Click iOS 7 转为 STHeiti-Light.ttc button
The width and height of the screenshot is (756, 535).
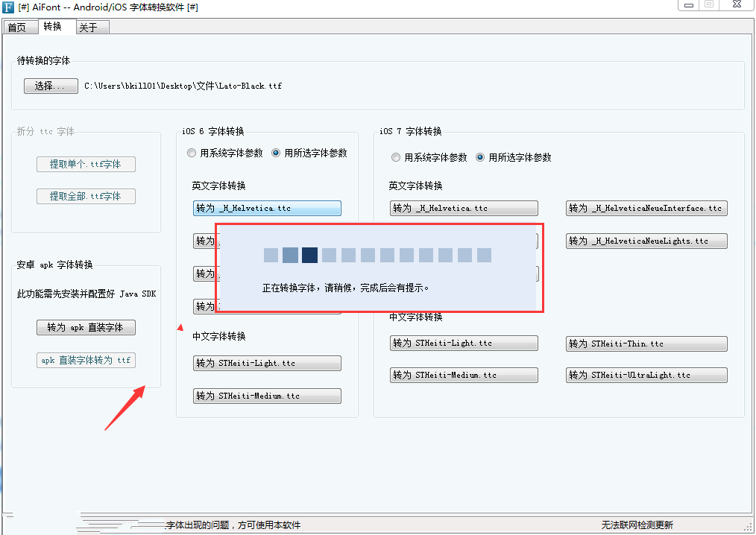click(464, 344)
